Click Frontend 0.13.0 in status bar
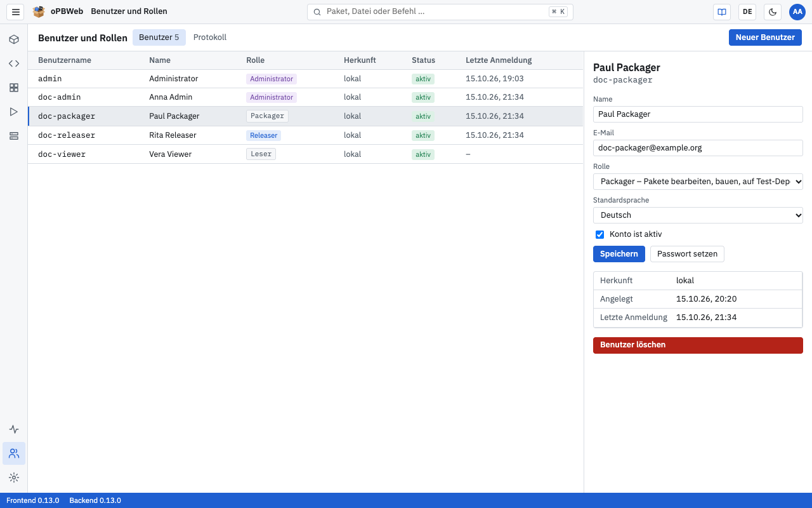The height and width of the screenshot is (508, 812). pos(33,500)
